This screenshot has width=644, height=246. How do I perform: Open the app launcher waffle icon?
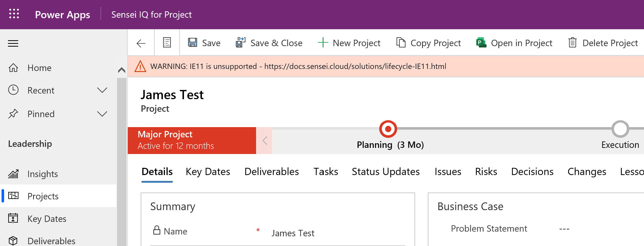coord(14,14)
